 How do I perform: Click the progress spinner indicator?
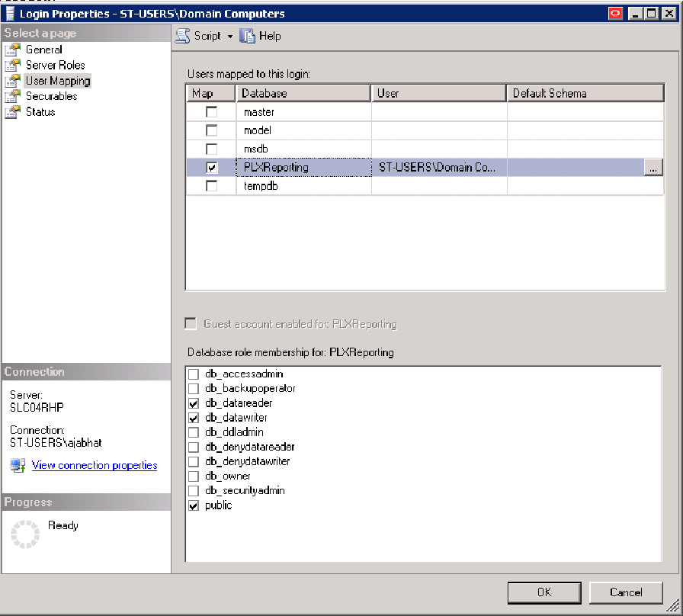(25, 534)
